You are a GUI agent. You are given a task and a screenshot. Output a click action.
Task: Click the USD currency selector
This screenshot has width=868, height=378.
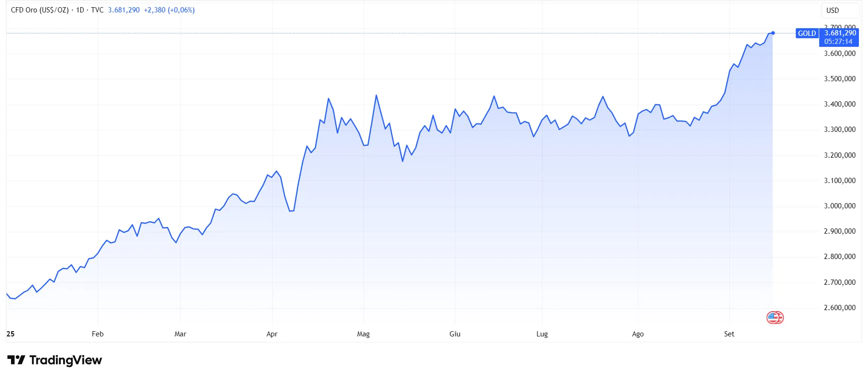pos(833,11)
